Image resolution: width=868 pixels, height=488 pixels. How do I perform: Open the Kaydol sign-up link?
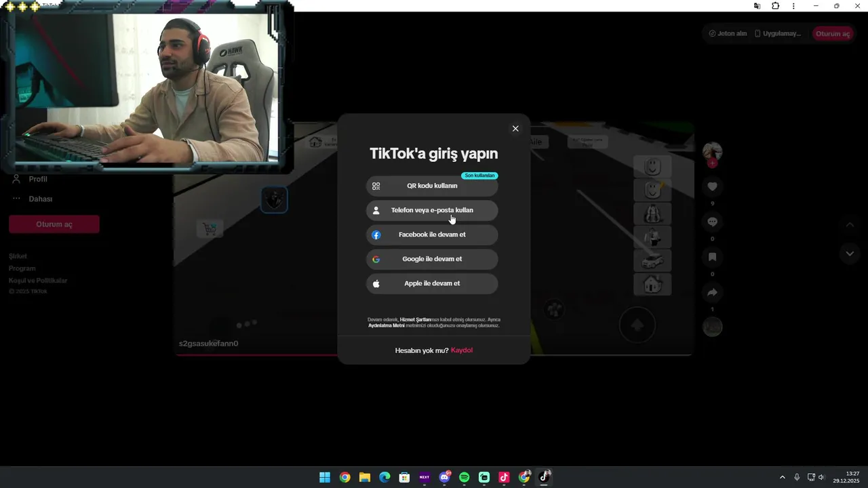(x=462, y=350)
